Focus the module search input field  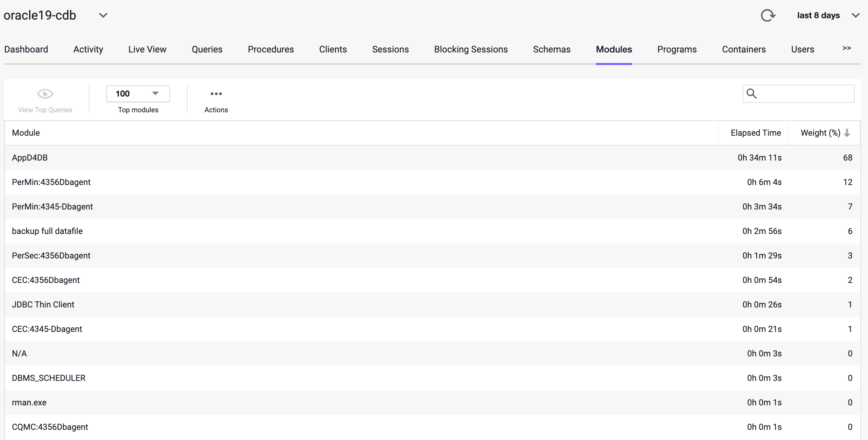tap(805, 94)
